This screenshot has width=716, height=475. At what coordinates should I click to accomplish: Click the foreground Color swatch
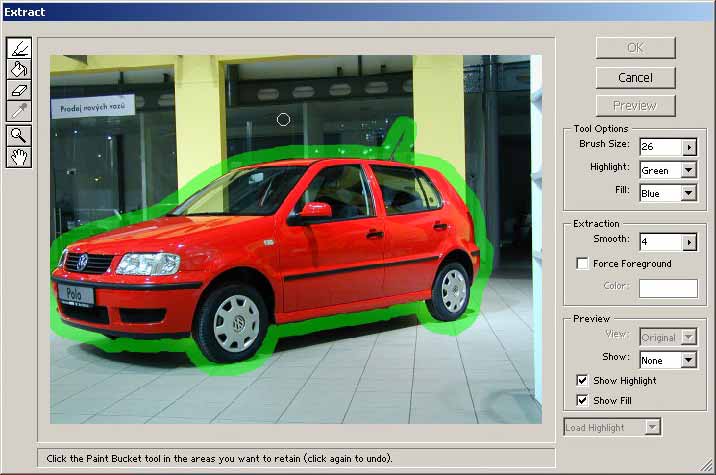668,289
